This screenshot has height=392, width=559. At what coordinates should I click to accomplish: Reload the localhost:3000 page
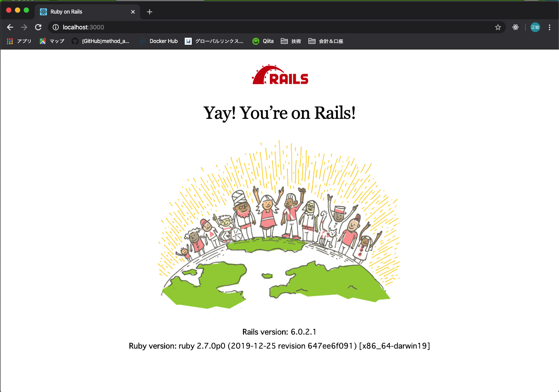pos(38,27)
